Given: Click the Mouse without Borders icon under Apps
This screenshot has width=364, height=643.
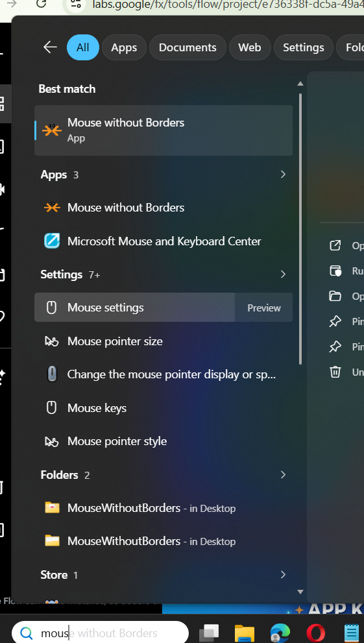Looking at the screenshot, I should pyautogui.click(x=52, y=208).
